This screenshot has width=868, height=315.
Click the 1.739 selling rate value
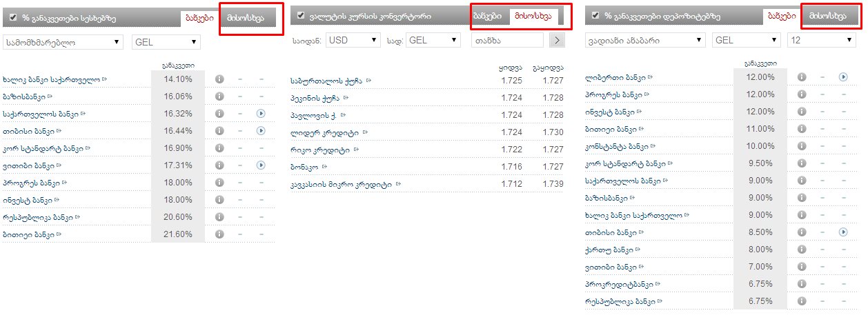tap(553, 185)
